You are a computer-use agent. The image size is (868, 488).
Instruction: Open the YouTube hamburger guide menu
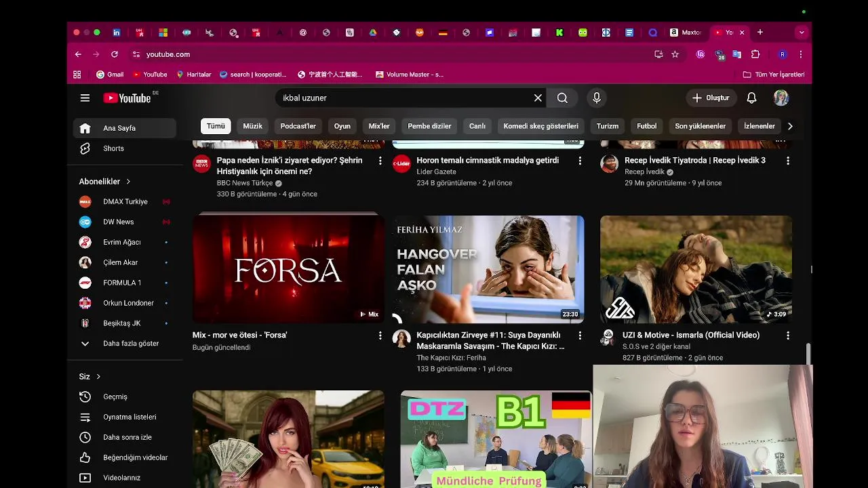tap(85, 98)
